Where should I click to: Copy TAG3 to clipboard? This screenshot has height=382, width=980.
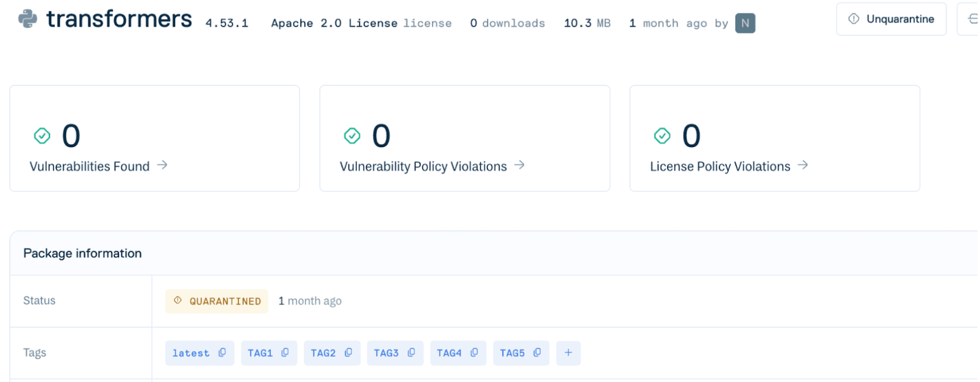pos(411,353)
